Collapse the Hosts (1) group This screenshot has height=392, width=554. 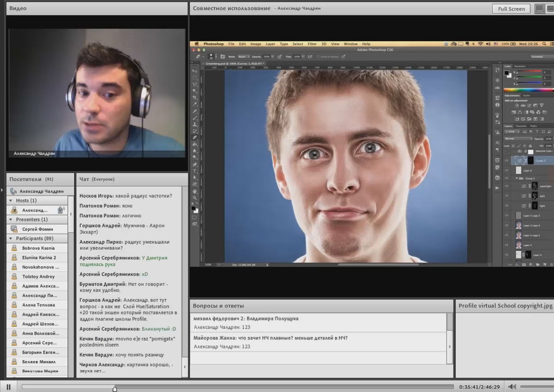click(11, 201)
